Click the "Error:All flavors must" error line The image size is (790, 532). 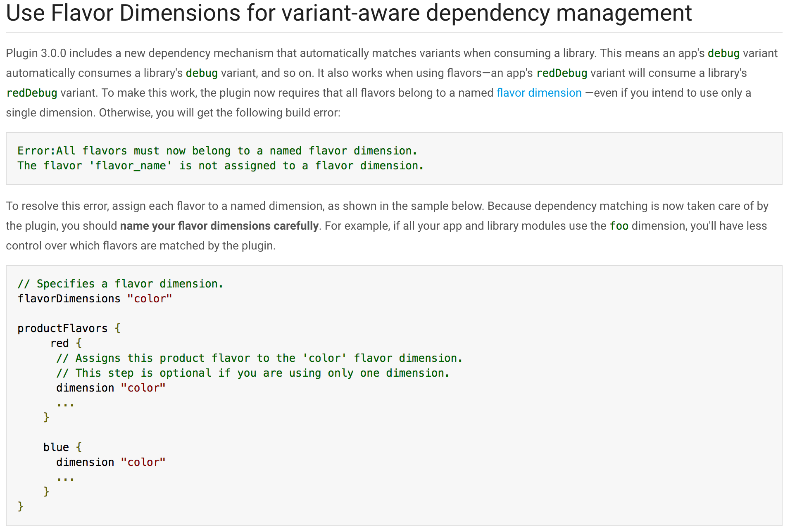click(217, 151)
